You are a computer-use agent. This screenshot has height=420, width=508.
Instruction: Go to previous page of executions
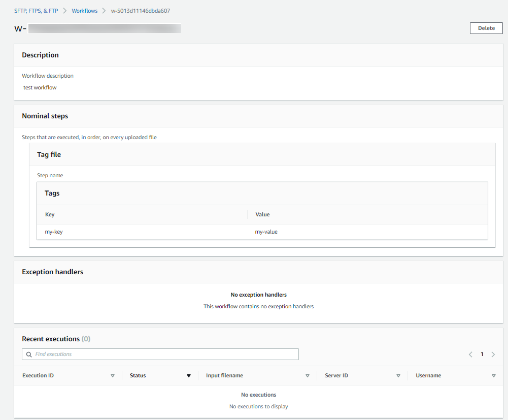[470, 354]
